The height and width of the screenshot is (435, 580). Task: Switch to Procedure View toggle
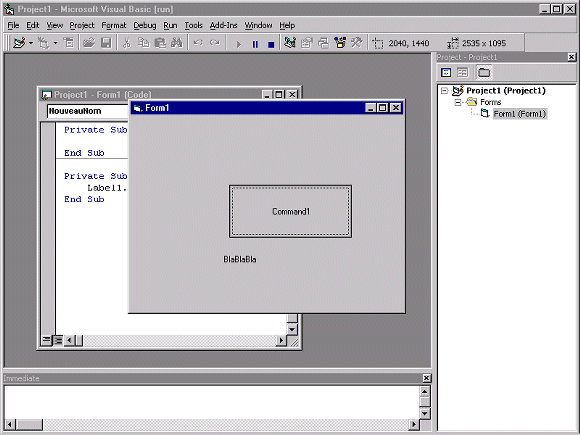pyautogui.click(x=46, y=340)
